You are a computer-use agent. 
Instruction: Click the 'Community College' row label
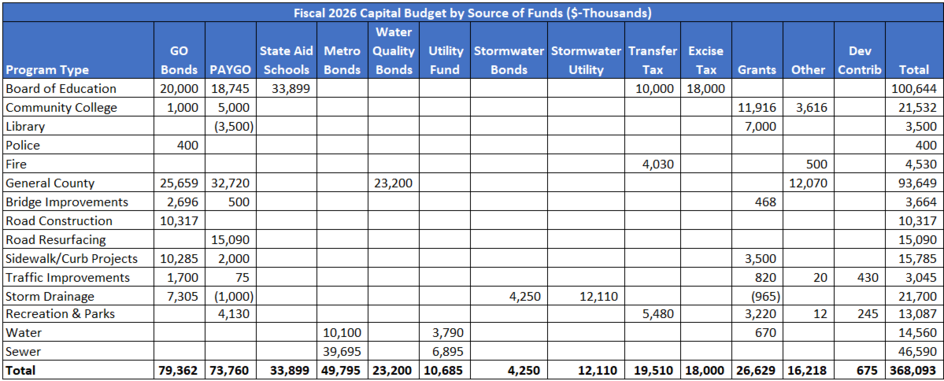click(61, 107)
